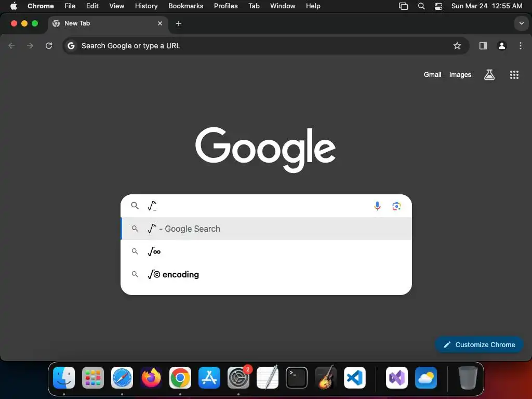Close the New Tab tab

pyautogui.click(x=160, y=23)
